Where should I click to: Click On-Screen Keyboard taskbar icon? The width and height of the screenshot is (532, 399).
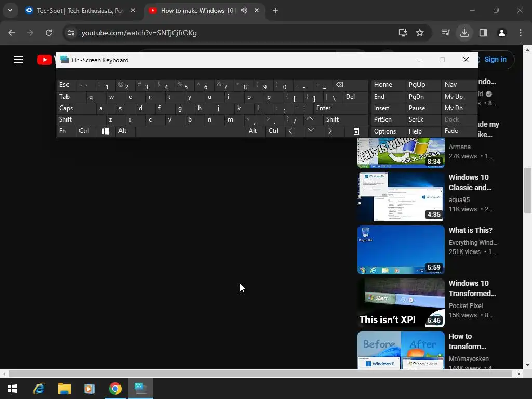click(x=140, y=389)
